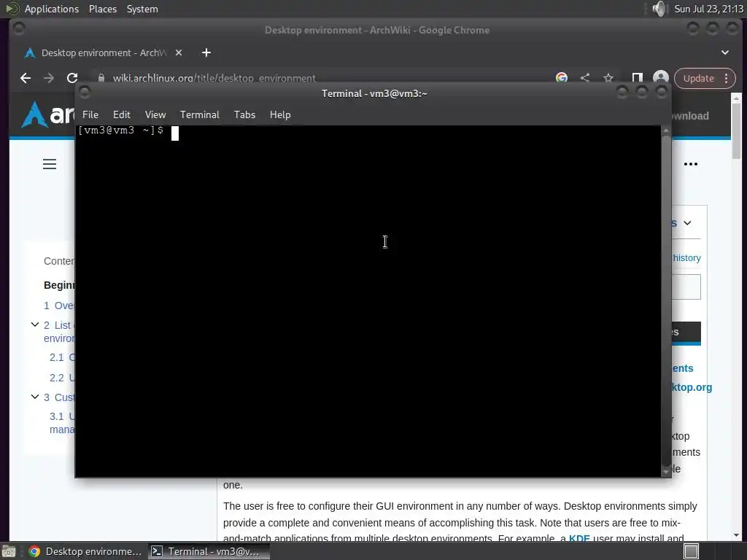This screenshot has height=560, width=747.
Task: Click Chrome forward navigation arrow
Action: click(x=49, y=78)
